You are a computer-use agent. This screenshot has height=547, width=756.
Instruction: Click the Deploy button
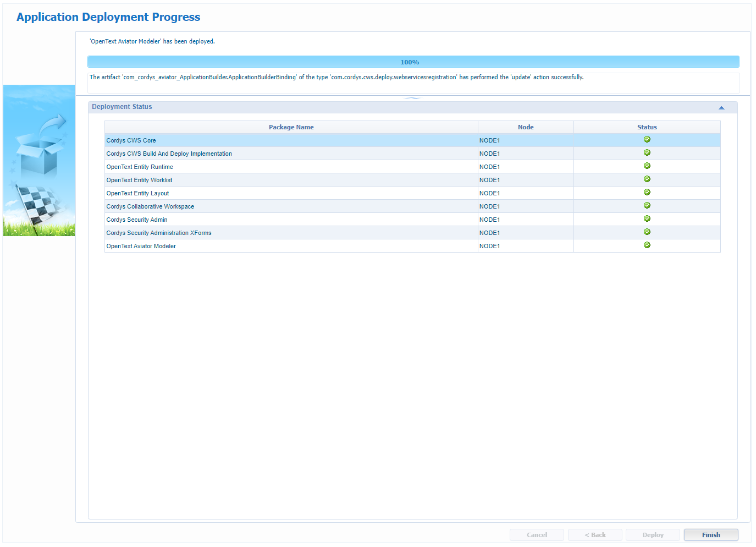click(653, 535)
